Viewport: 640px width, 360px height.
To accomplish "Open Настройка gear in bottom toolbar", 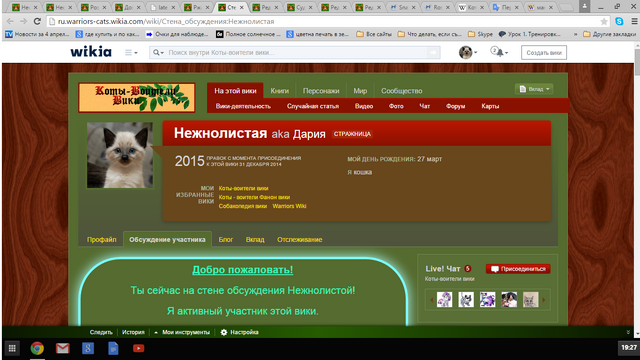I will (x=240, y=332).
